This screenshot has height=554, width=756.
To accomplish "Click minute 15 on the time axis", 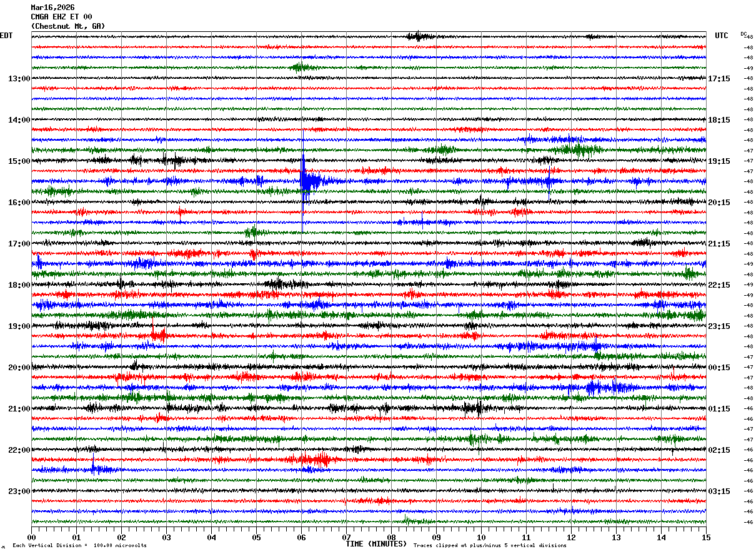I will click(x=706, y=537).
